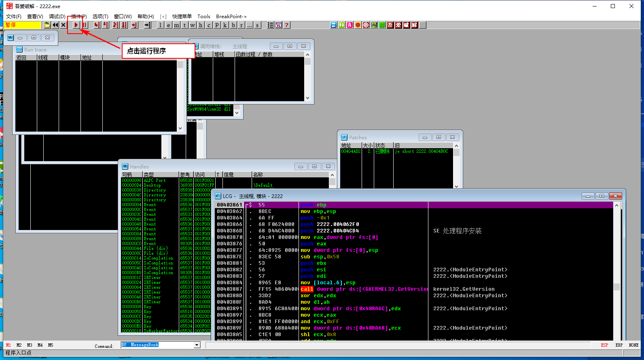644x360 pixels.
Task: Click the green binary 010 plugin icon
Action: [x=374, y=25]
